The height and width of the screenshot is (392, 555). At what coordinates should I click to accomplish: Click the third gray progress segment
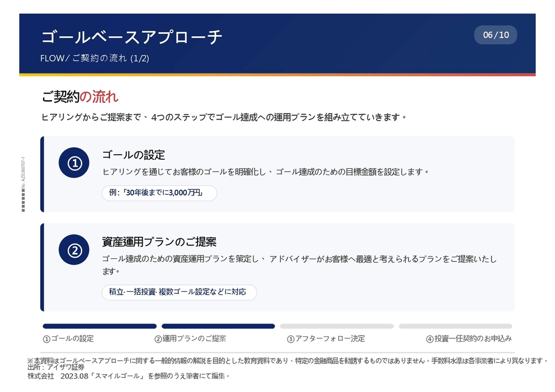(336, 326)
